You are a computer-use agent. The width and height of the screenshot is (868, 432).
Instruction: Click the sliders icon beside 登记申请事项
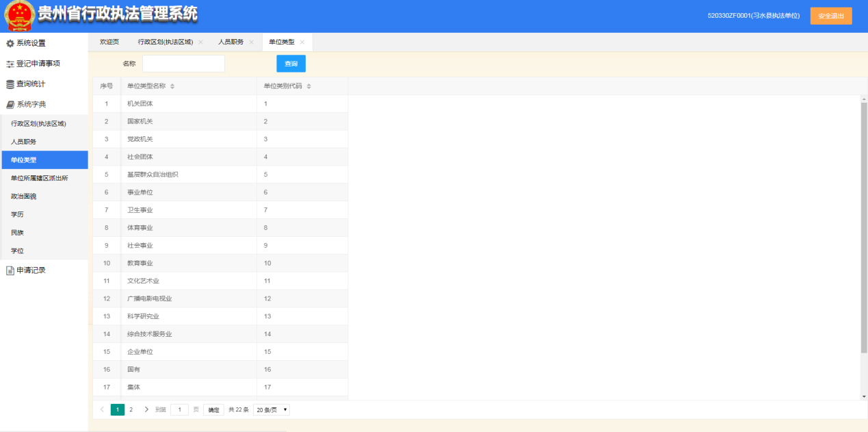pos(10,64)
